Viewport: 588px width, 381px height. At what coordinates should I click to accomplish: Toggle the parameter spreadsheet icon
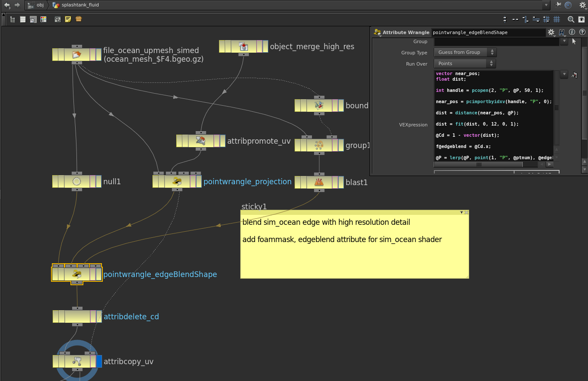(x=33, y=19)
